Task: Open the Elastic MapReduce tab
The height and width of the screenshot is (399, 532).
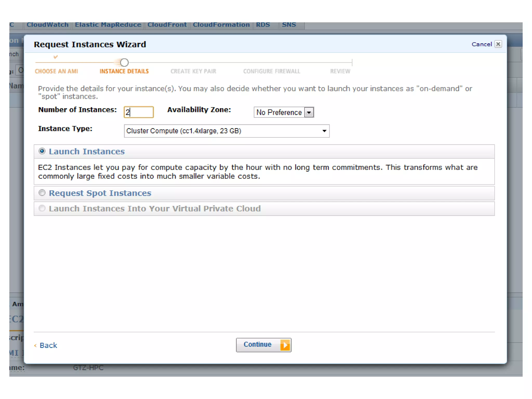Action: tap(108, 25)
